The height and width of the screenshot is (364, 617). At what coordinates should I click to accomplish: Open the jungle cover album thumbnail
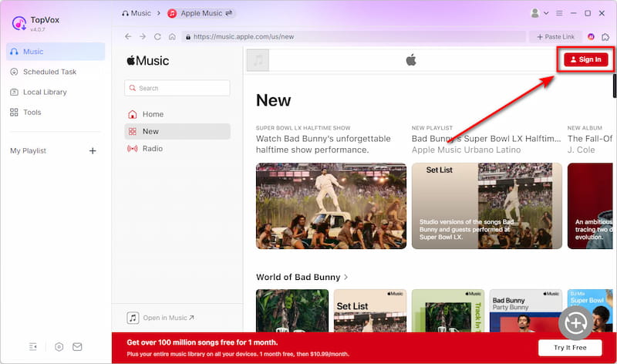(292, 311)
